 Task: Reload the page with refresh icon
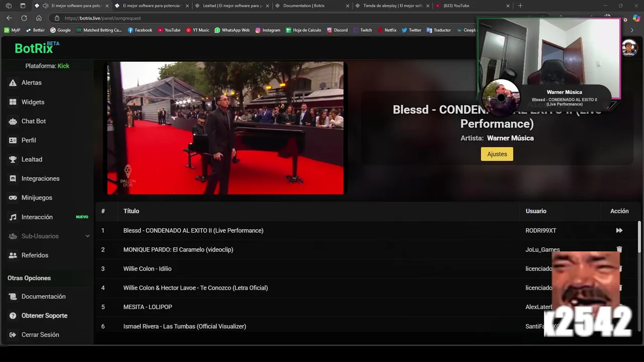tap(24, 18)
